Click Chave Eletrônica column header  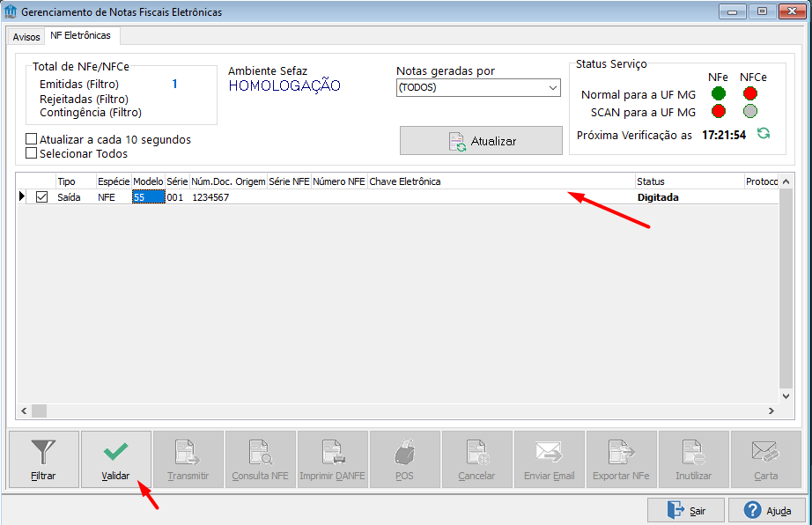coord(501,181)
